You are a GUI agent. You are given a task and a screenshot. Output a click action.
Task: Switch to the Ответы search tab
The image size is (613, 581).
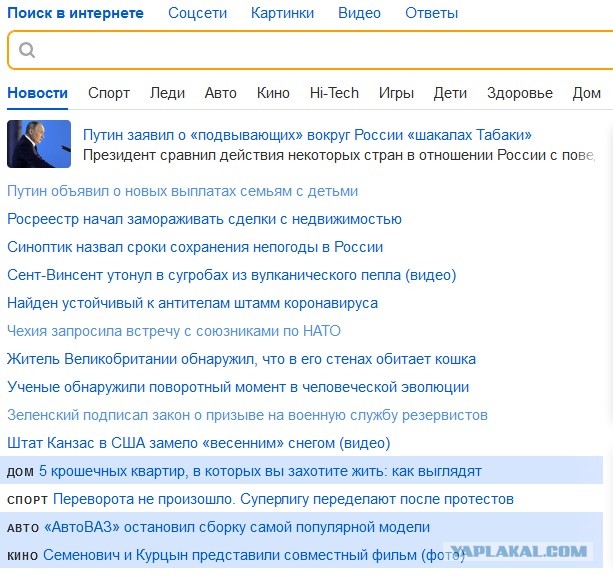[x=431, y=13]
